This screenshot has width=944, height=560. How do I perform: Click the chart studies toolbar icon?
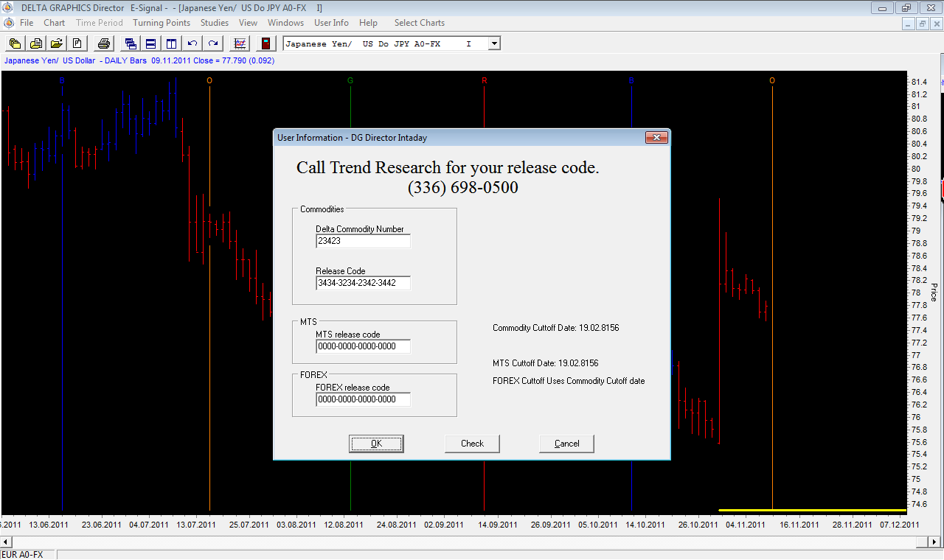coord(240,43)
